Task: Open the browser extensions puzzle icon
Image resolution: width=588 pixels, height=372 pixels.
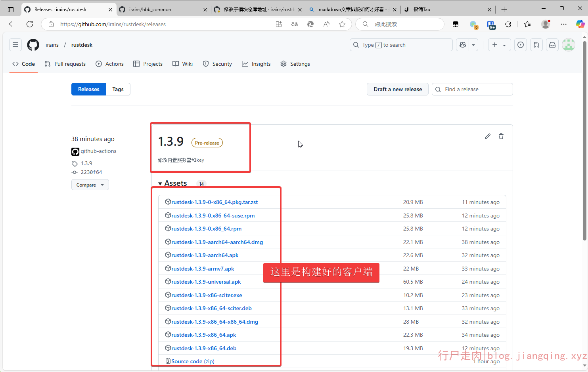Action: click(508, 24)
